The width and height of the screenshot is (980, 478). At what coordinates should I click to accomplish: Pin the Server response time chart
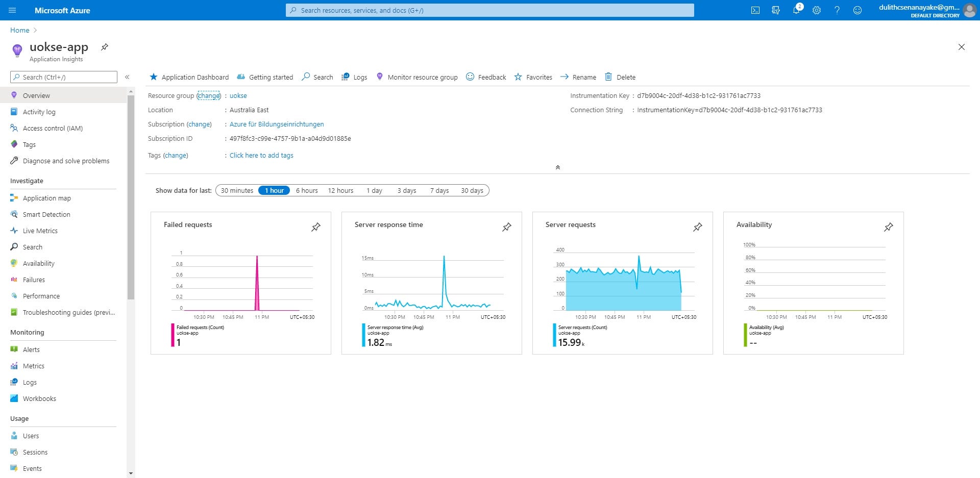coord(507,227)
